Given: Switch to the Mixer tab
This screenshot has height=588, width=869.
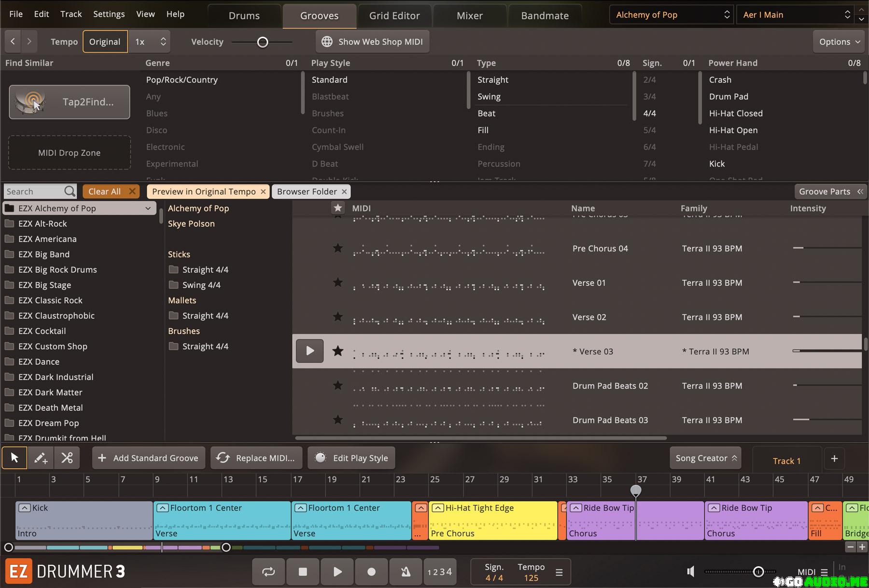Looking at the screenshot, I should click(470, 15).
